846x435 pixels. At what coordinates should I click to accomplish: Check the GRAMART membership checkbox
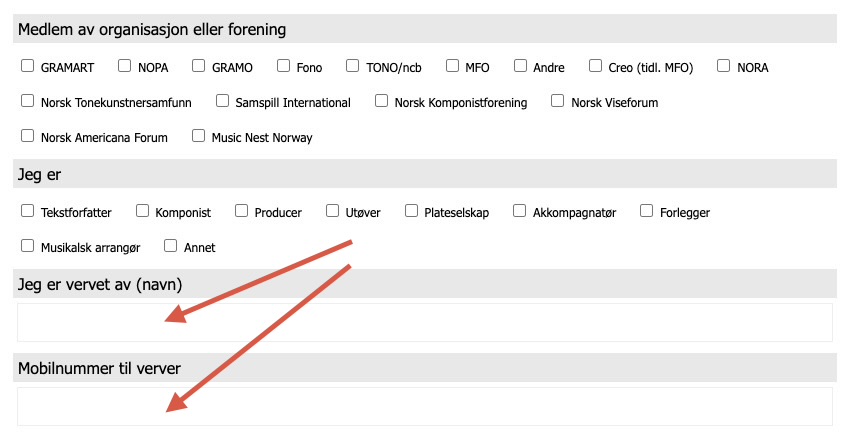click(28, 67)
